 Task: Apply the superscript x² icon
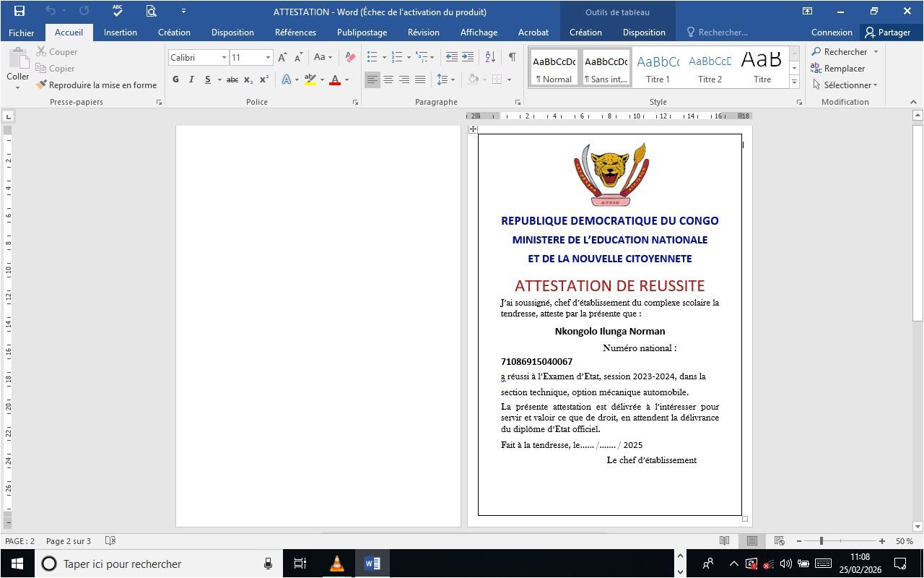pos(264,79)
